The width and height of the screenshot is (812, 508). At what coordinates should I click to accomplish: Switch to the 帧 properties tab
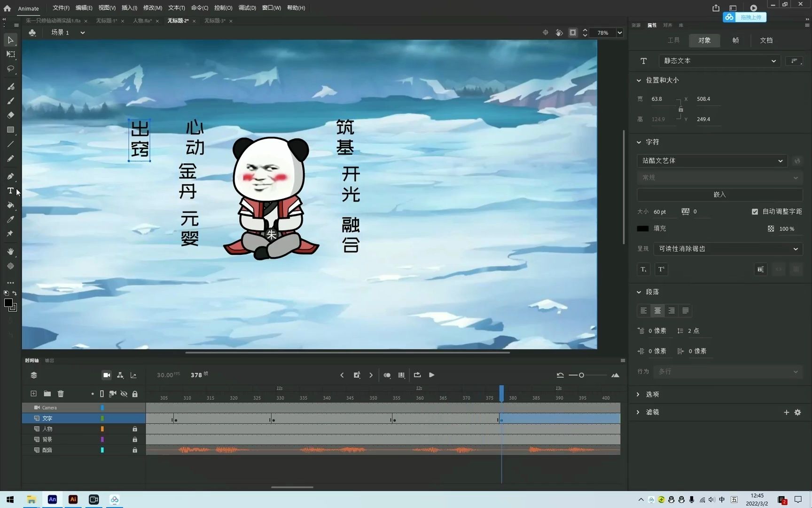[x=735, y=40]
